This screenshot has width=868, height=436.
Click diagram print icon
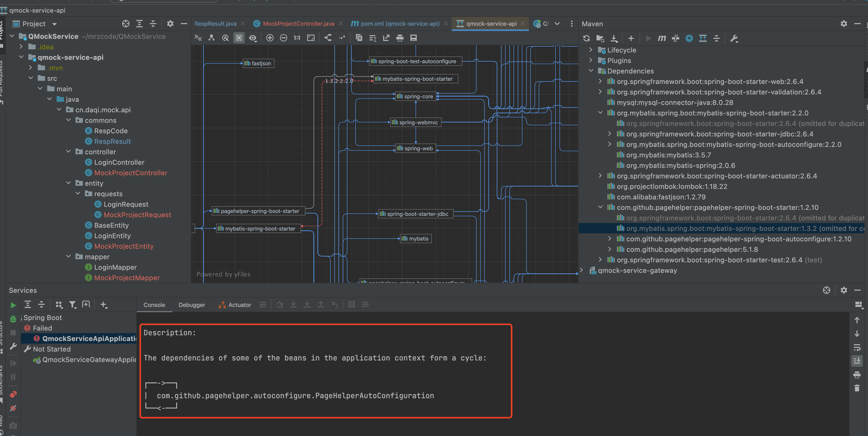click(x=400, y=38)
